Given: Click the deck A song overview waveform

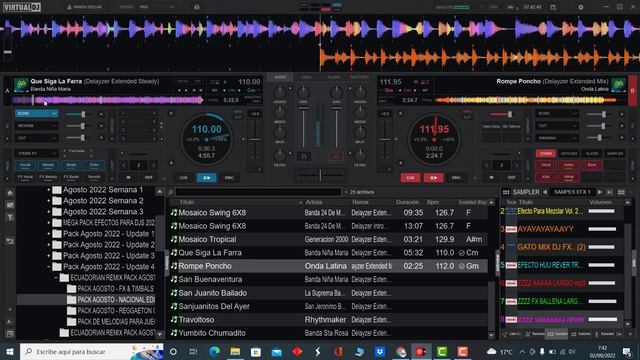Looking at the screenshot, I should (x=108, y=100).
